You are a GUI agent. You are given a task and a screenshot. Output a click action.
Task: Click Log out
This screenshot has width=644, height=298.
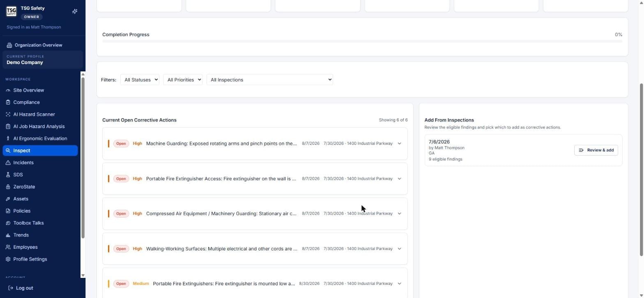click(x=21, y=288)
